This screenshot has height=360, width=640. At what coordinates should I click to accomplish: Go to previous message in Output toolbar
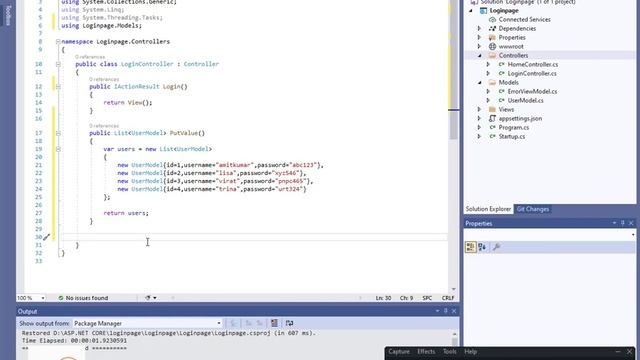249,323
